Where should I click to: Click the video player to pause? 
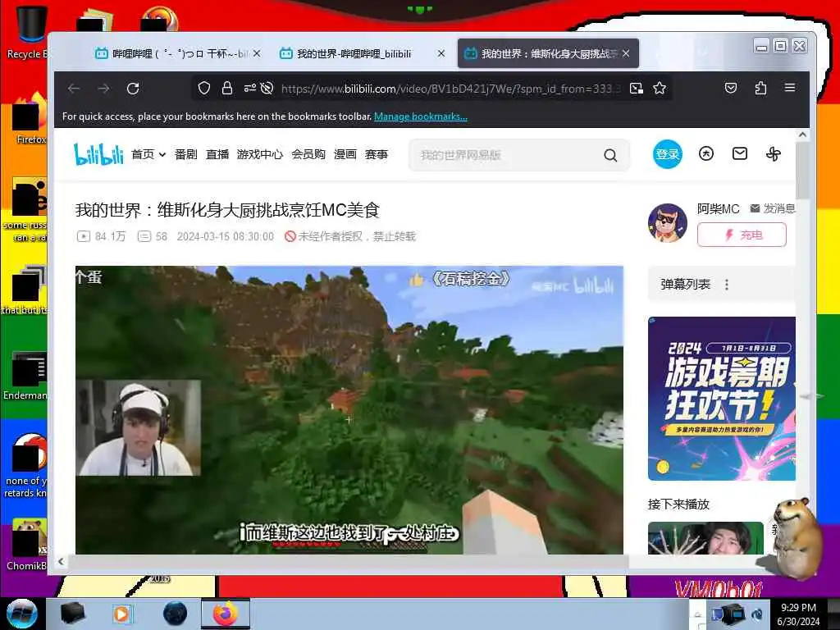[349, 410]
